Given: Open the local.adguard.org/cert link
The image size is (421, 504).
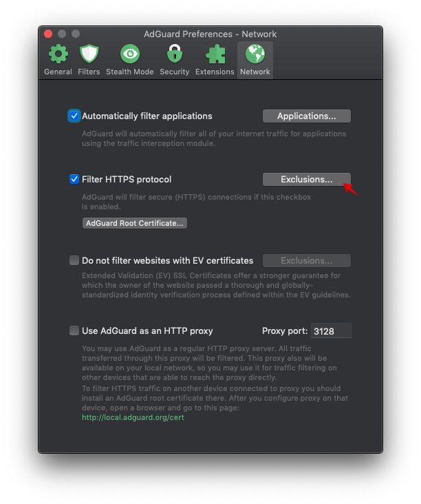Looking at the screenshot, I should (x=133, y=417).
